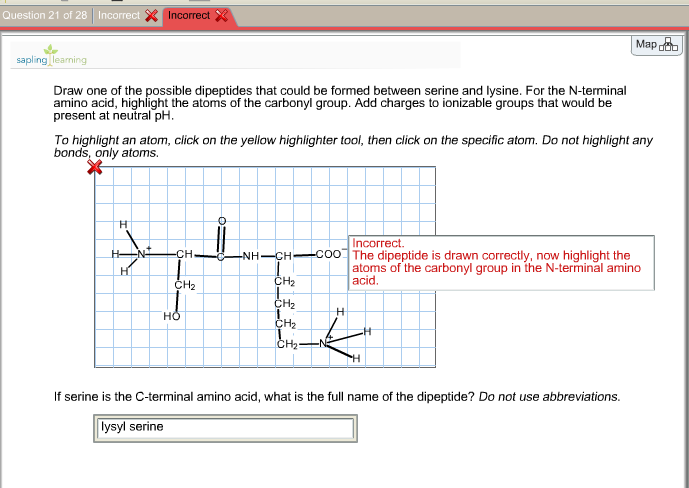Click the N+ atom at the N-terminus
The image size is (689, 488).
(142, 253)
